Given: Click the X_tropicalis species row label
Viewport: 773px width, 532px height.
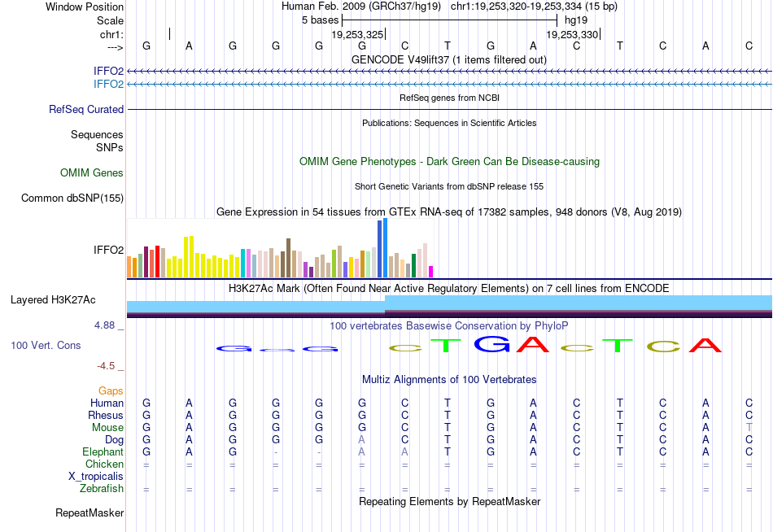Looking at the screenshot, I should 96,477.
